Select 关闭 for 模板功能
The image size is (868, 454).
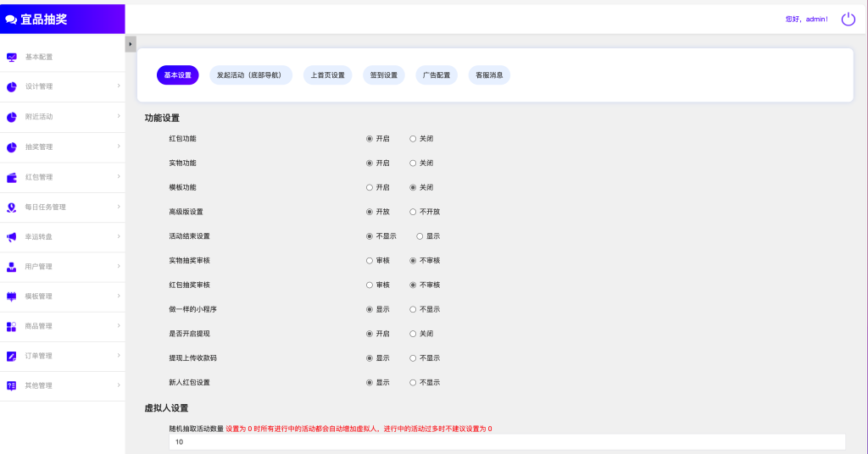pos(413,187)
